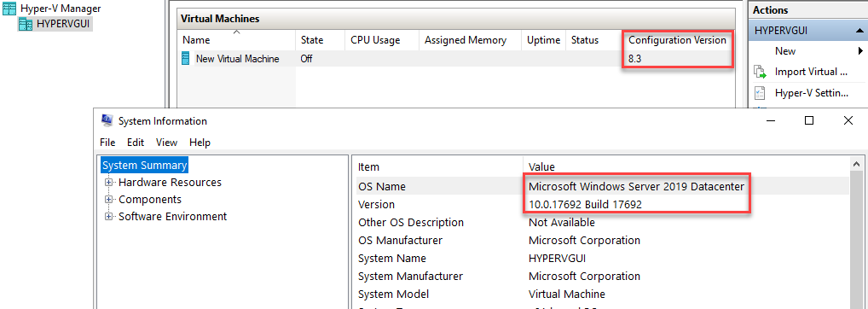Click the Virtual Machine system model value

coord(567,294)
